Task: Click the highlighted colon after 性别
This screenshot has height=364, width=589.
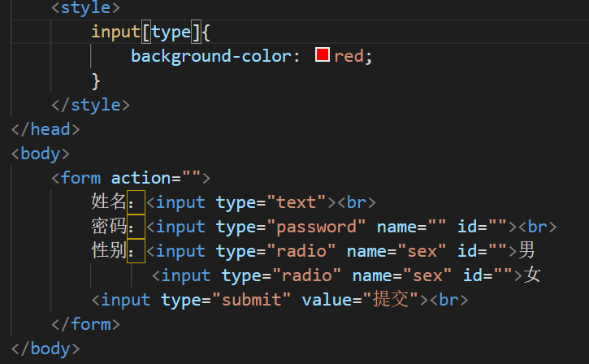Action: pyautogui.click(x=136, y=251)
